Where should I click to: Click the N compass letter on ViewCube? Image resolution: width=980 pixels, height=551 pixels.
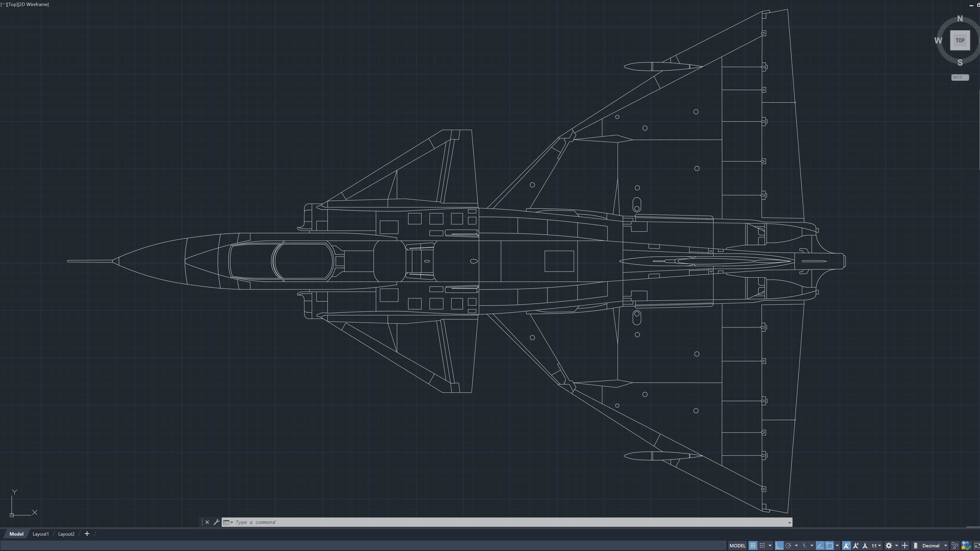tap(960, 19)
